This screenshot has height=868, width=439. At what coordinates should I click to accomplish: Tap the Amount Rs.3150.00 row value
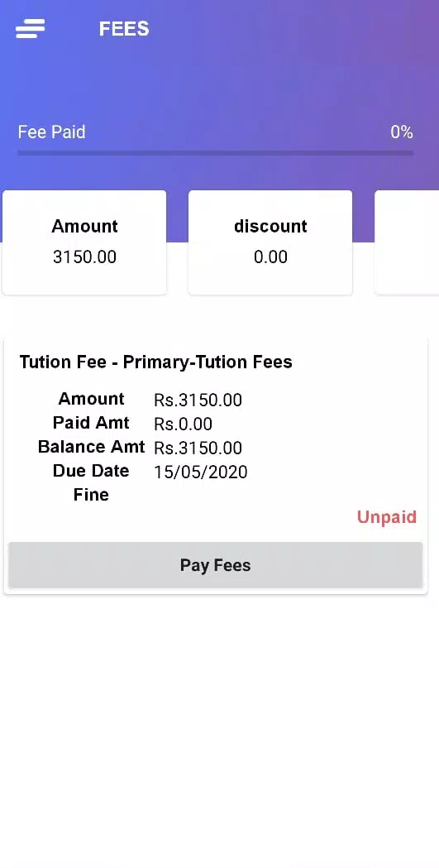(x=198, y=400)
